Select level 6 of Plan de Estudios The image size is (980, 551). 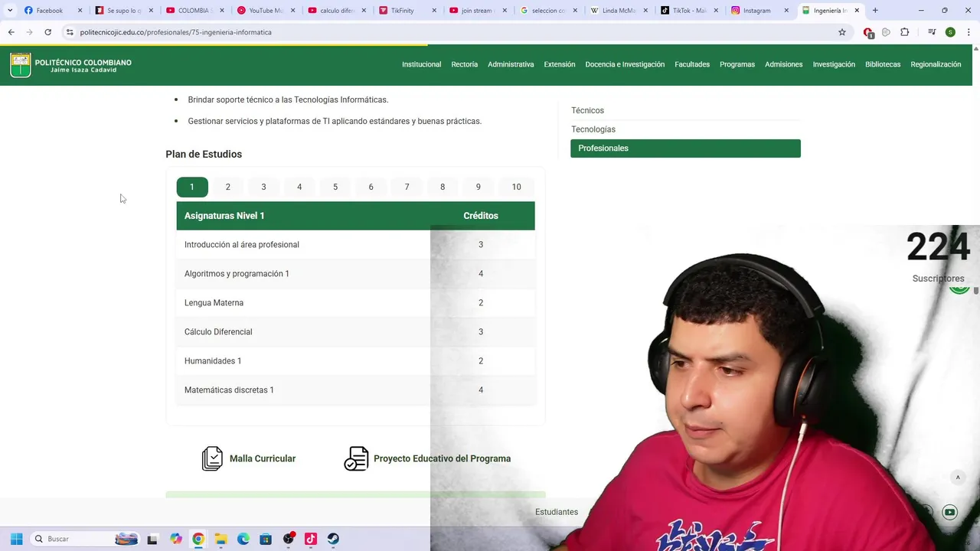tap(371, 187)
